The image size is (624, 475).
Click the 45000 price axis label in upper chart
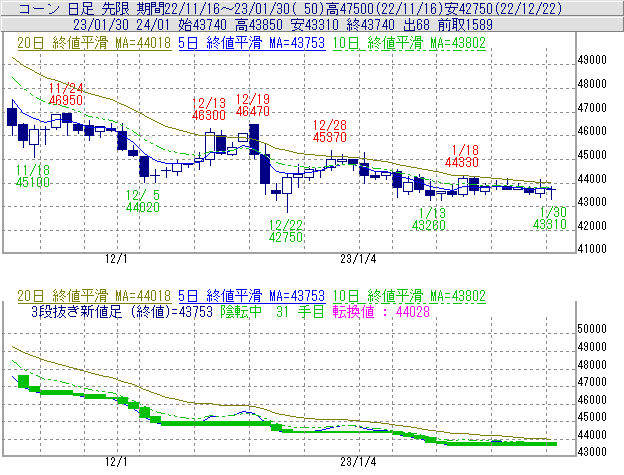point(592,155)
